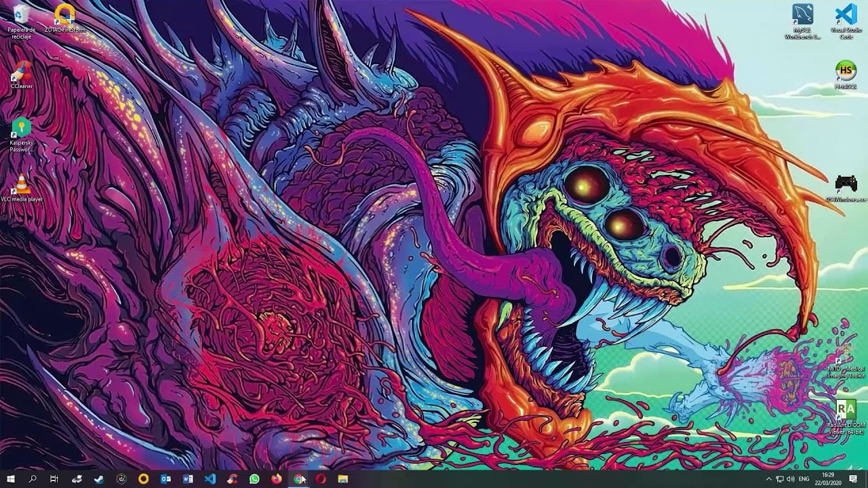The image size is (868, 488).
Task: Open network status tray icon
Action: [780, 479]
